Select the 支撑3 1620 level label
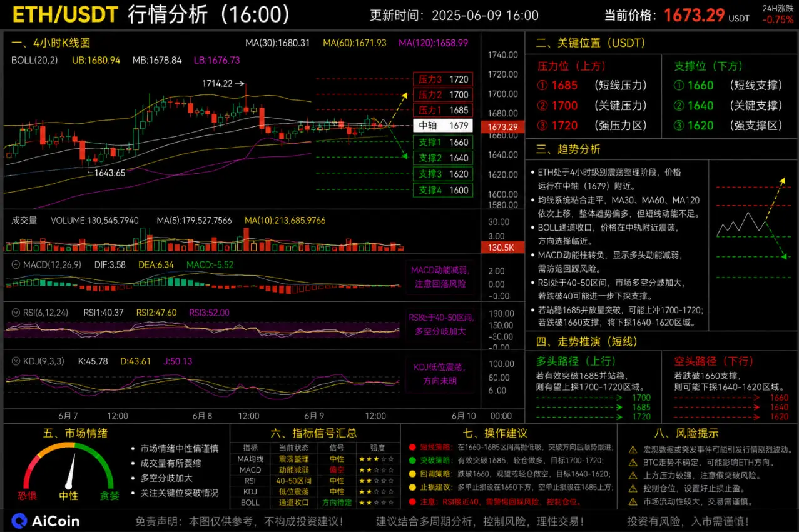This screenshot has height=532, width=799. [443, 174]
